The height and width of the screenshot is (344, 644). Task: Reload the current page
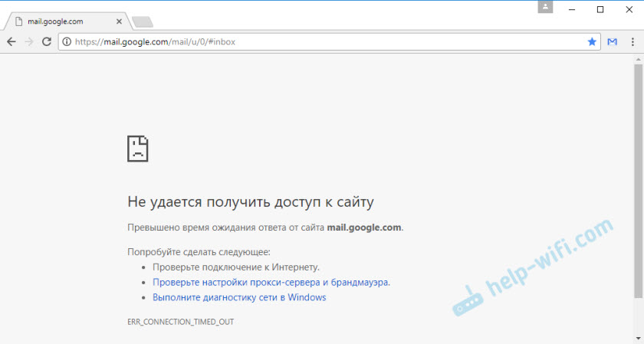[x=47, y=41]
